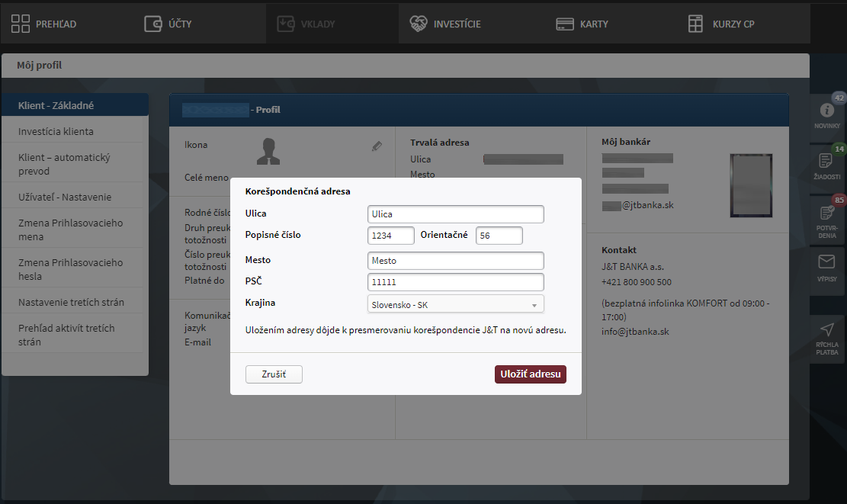Image resolution: width=847 pixels, height=504 pixels.
Task: Click the Ulica street input field
Action: tap(455, 214)
